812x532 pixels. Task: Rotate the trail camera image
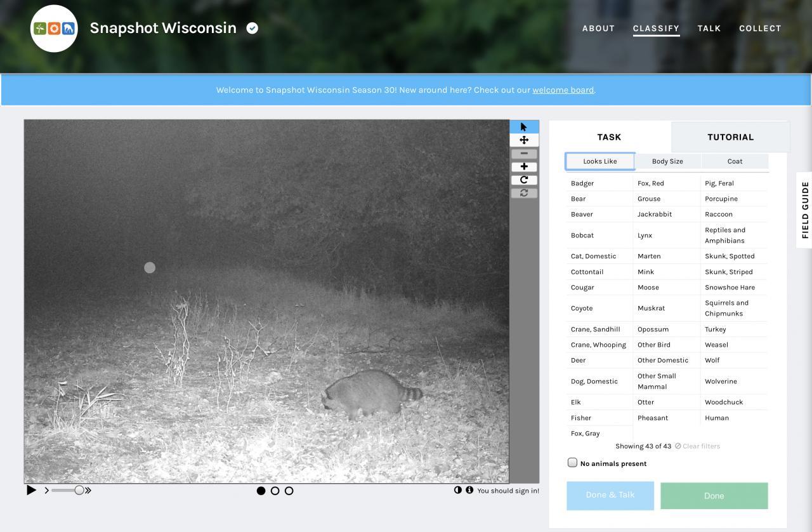(524, 180)
